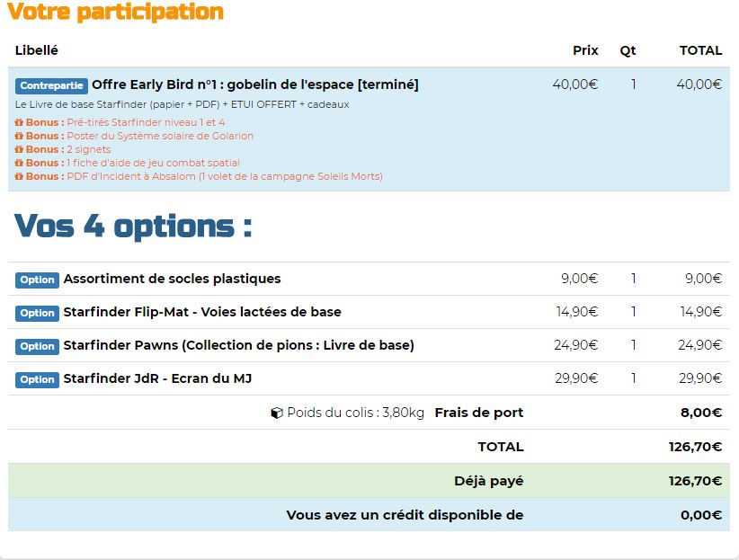Click Assortiment de socles plastiques label
The image size is (739, 560).
pos(172,279)
